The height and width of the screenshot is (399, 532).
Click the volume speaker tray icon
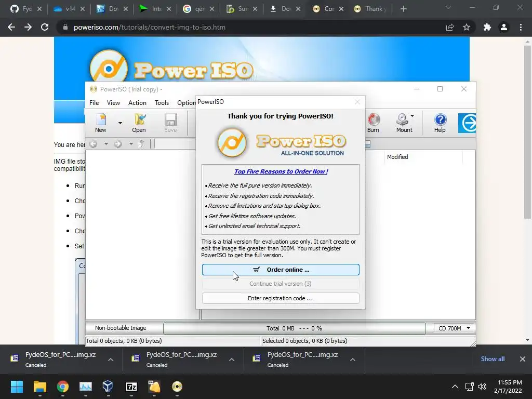(482, 387)
